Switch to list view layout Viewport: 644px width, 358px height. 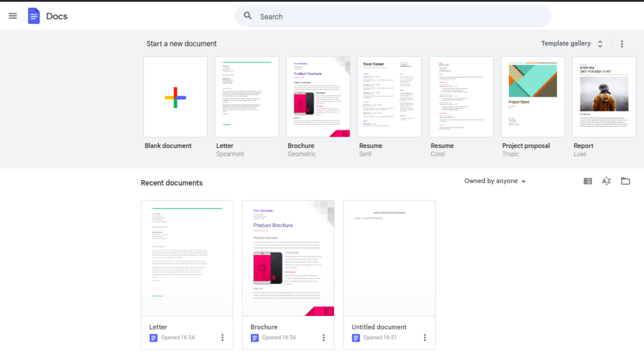(x=588, y=181)
